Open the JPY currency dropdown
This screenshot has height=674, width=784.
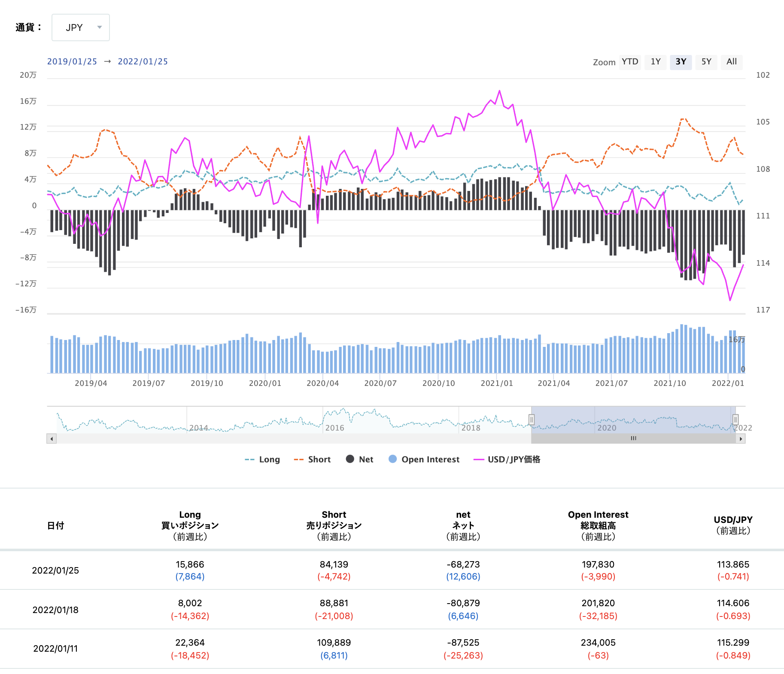click(81, 27)
